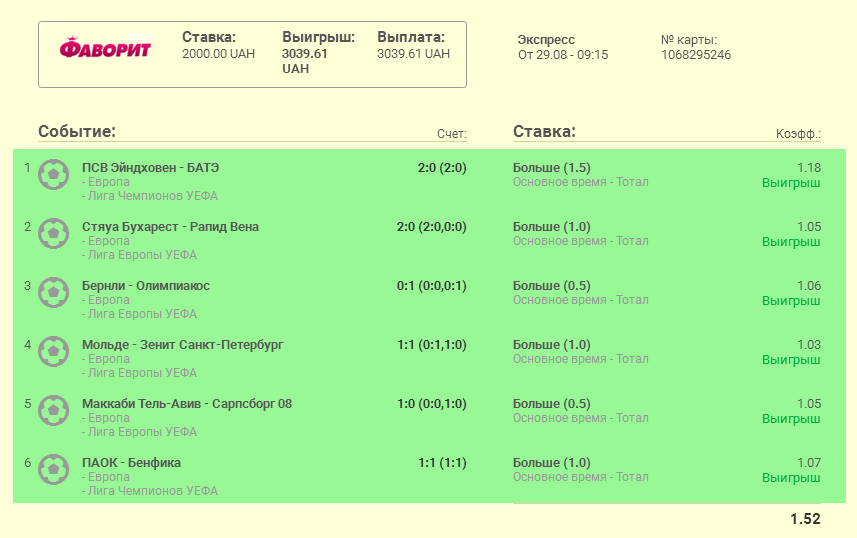Click score 1:1 (0:1,1:0)
857x538 pixels.
coord(432,345)
